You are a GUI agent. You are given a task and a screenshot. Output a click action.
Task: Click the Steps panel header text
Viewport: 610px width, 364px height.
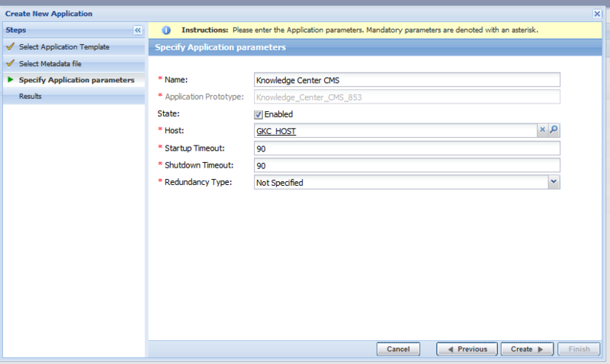(16, 30)
